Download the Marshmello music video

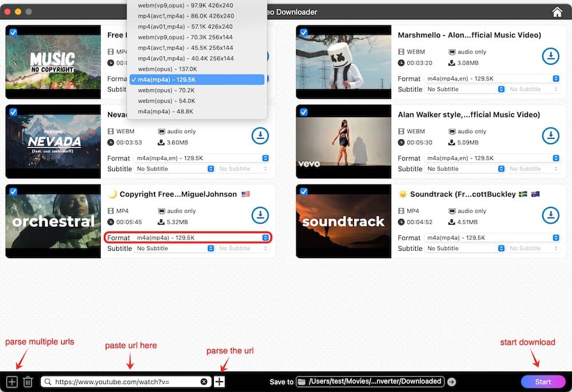click(x=550, y=57)
